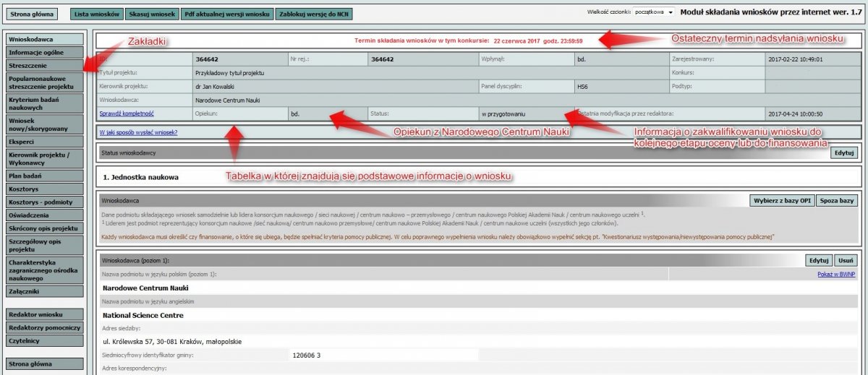Open Lista wniosków

click(x=97, y=14)
